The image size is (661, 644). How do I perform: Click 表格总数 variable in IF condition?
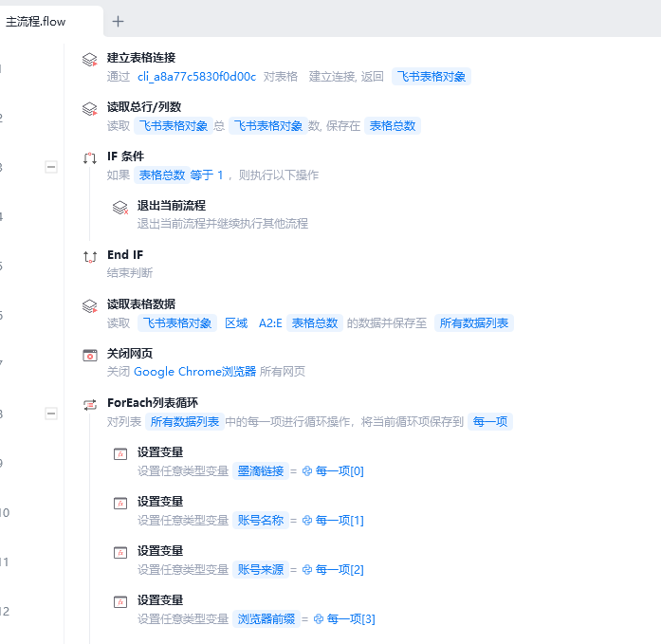(162, 175)
